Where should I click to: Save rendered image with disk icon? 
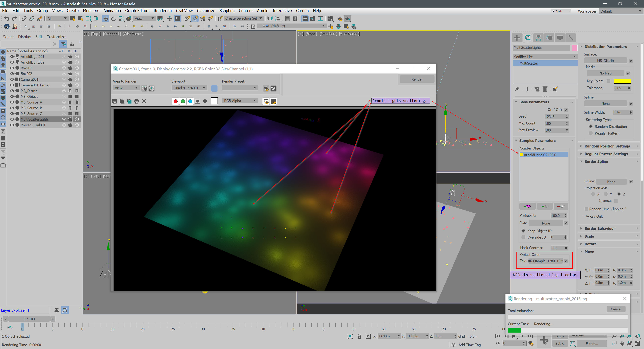[x=114, y=101]
